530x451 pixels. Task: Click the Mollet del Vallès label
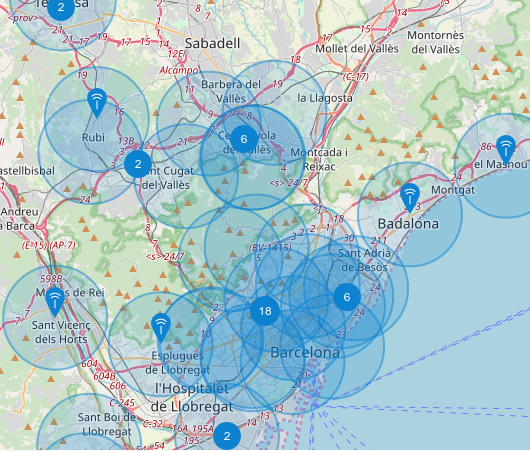pyautogui.click(x=357, y=49)
